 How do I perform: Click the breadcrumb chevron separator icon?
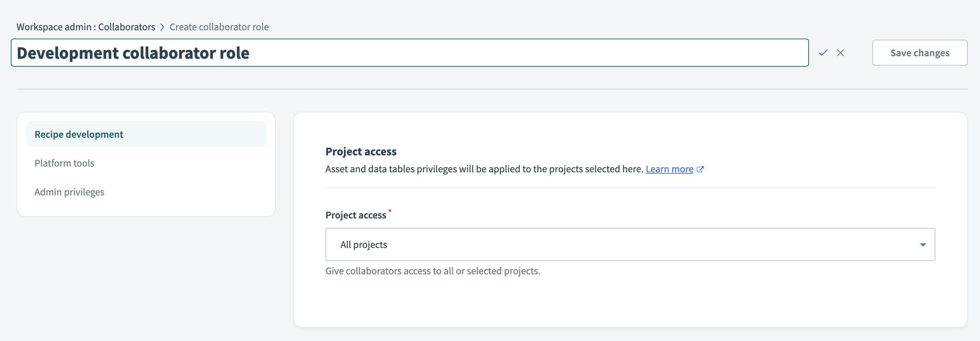tap(162, 27)
